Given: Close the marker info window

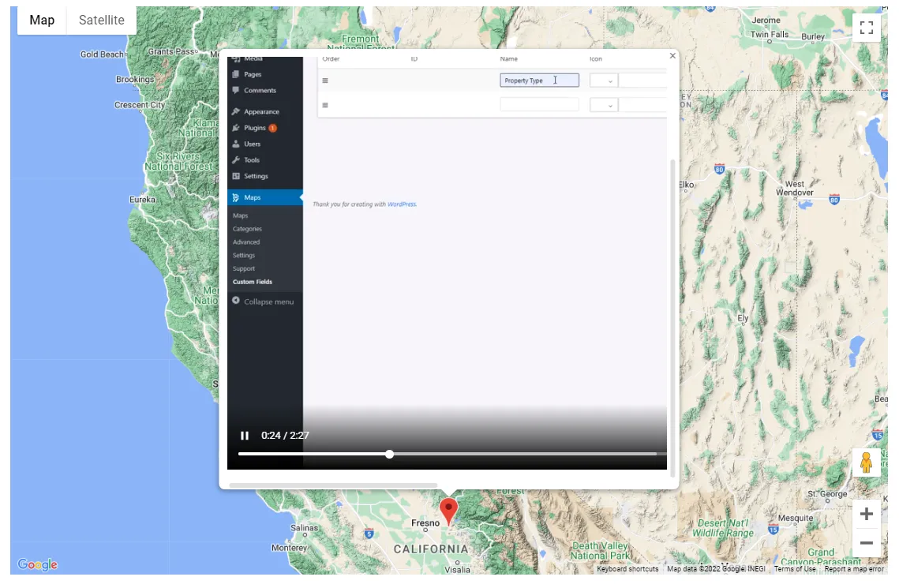Looking at the screenshot, I should [x=672, y=55].
